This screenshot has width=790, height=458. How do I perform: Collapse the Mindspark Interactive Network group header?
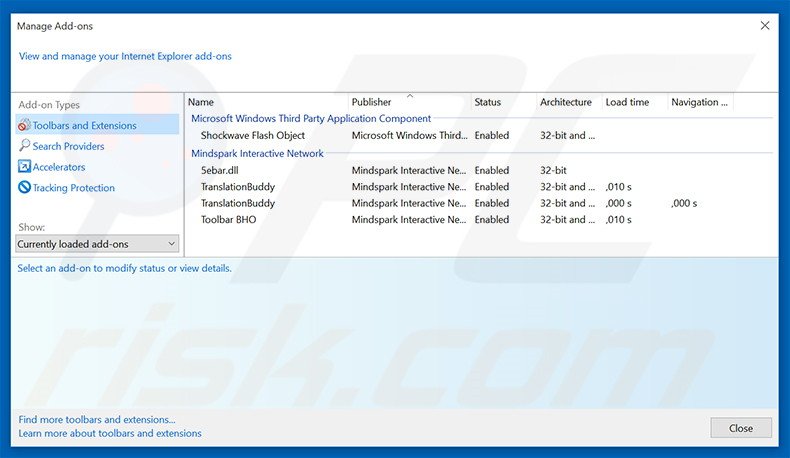point(257,153)
